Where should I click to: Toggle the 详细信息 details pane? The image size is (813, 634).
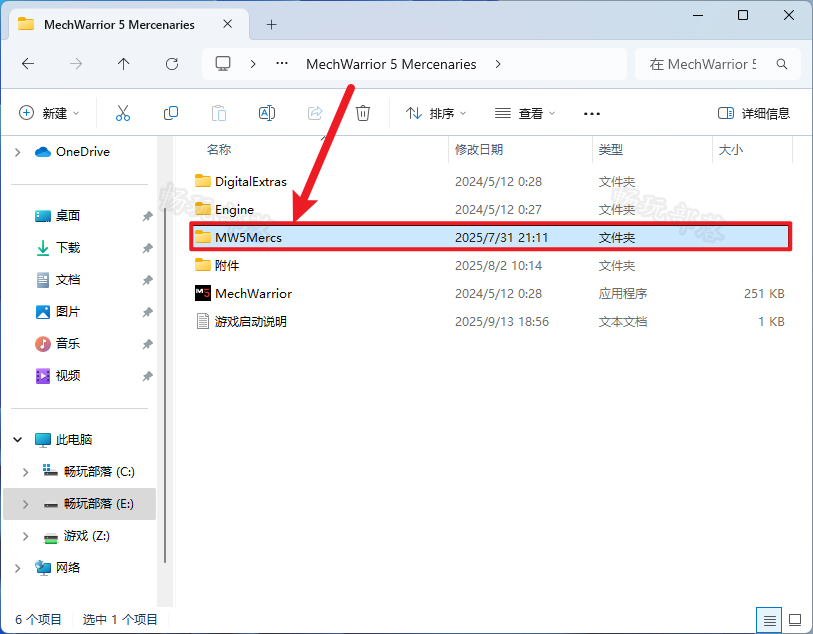click(x=754, y=113)
